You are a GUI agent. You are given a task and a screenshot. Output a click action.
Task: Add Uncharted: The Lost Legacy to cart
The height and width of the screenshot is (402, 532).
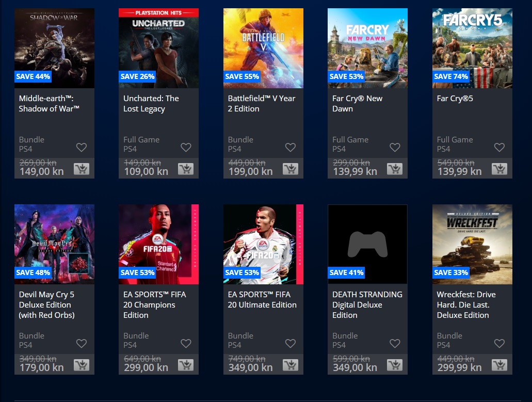[x=186, y=169]
